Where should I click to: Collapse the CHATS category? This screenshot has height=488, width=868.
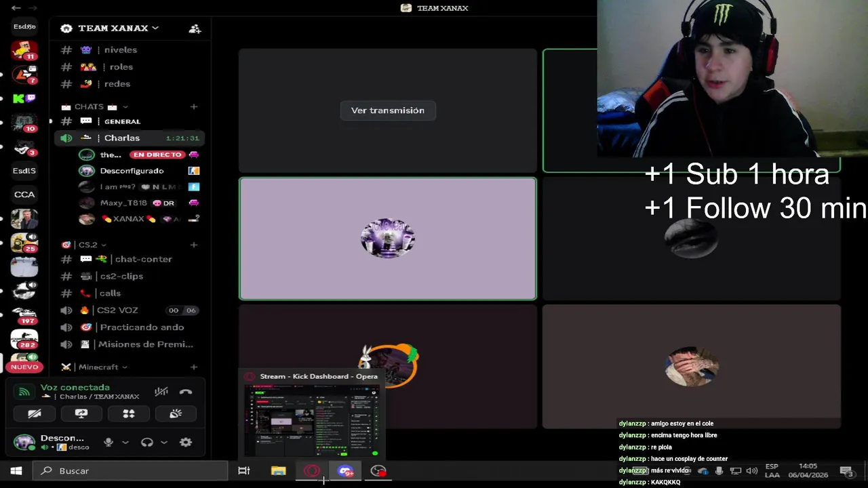[x=95, y=106]
